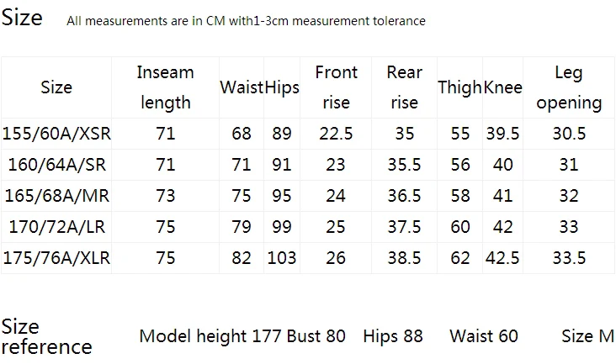
Task: Click the Knee column header
Action: (x=503, y=87)
